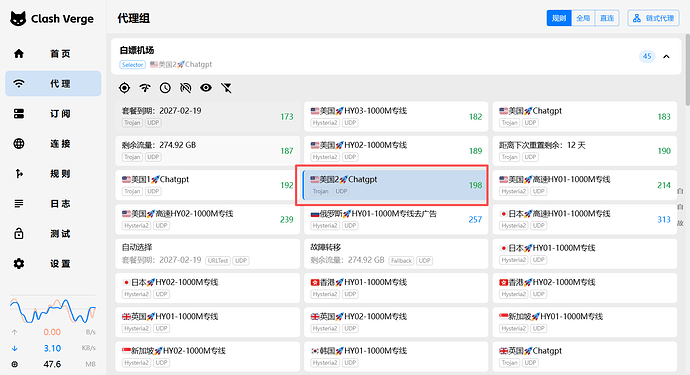Open the 规则 rules page in sidebar
690x375 pixels.
click(x=53, y=173)
